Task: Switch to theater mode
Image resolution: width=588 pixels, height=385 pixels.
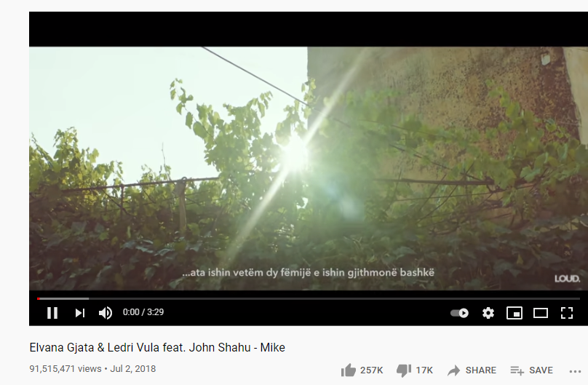Action: pyautogui.click(x=541, y=313)
